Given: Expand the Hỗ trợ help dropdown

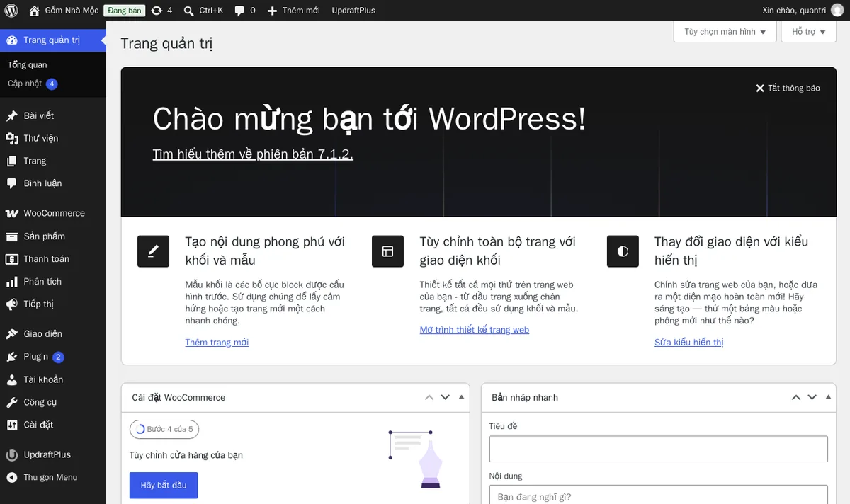Looking at the screenshot, I should click(808, 32).
